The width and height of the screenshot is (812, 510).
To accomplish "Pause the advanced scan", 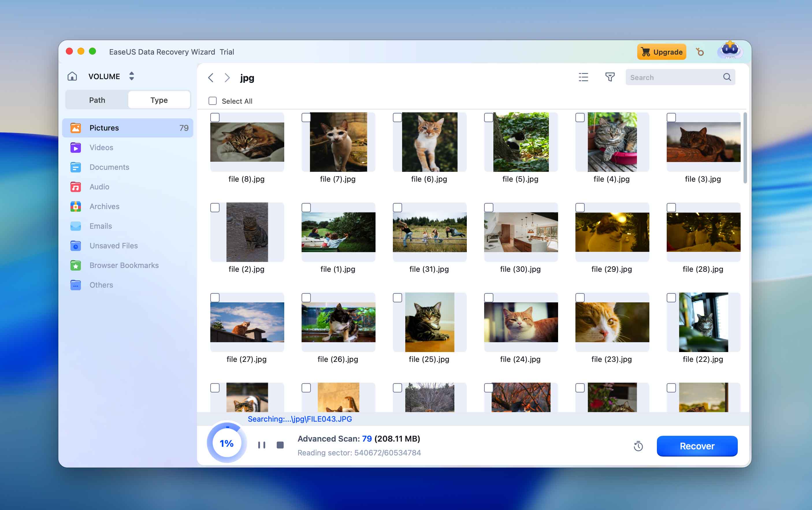I will (x=262, y=445).
